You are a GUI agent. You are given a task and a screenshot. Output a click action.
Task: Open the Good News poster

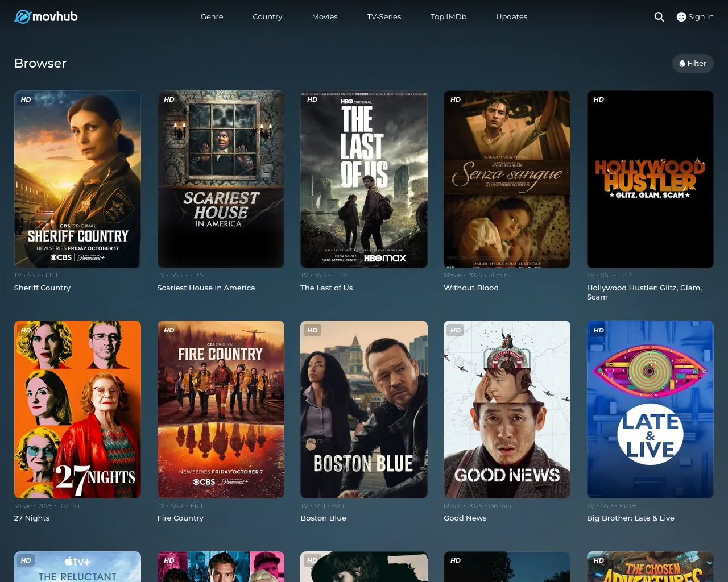(x=507, y=409)
